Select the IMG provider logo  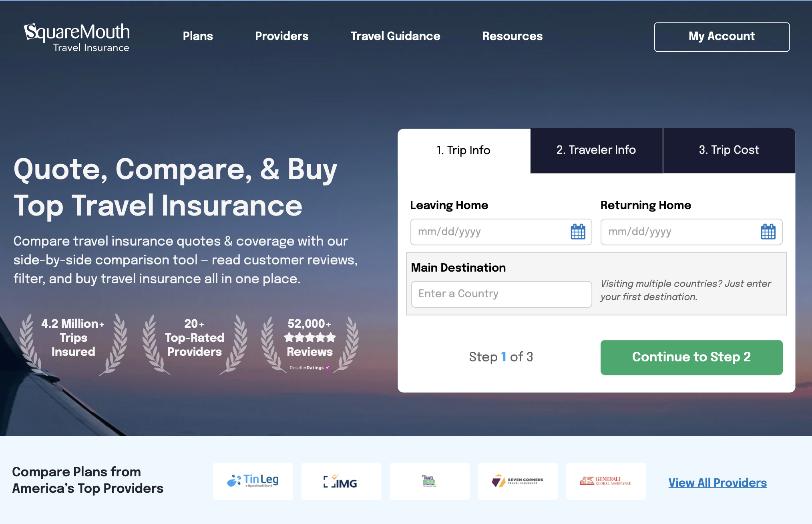click(x=341, y=481)
